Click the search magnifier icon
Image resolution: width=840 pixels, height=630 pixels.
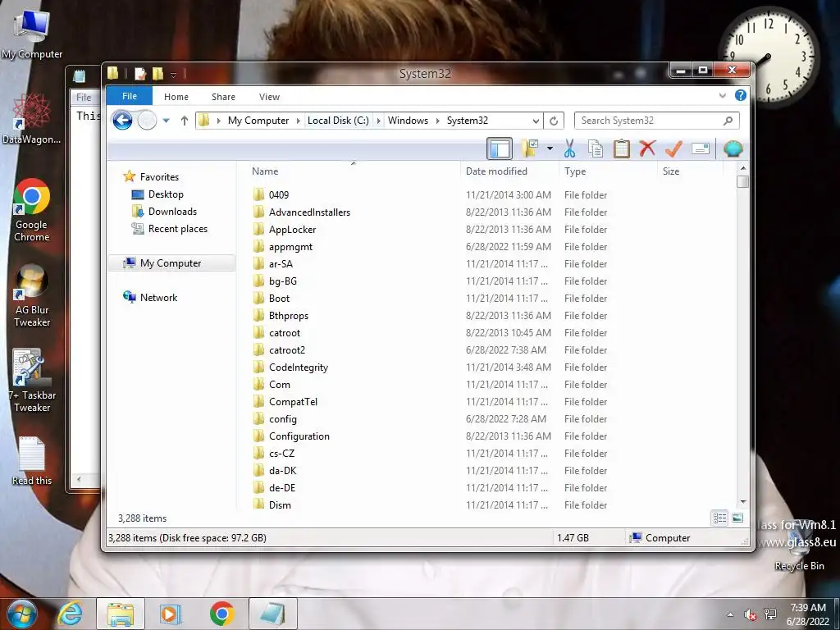click(728, 121)
